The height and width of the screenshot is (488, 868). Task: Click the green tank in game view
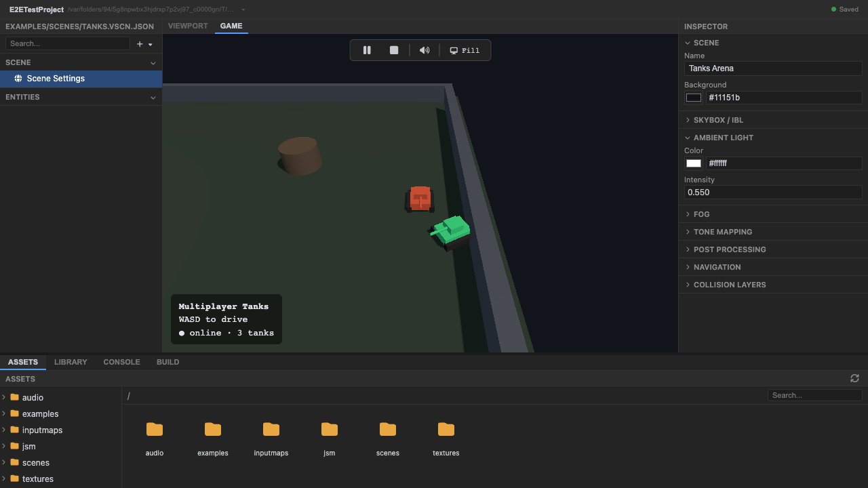click(450, 232)
